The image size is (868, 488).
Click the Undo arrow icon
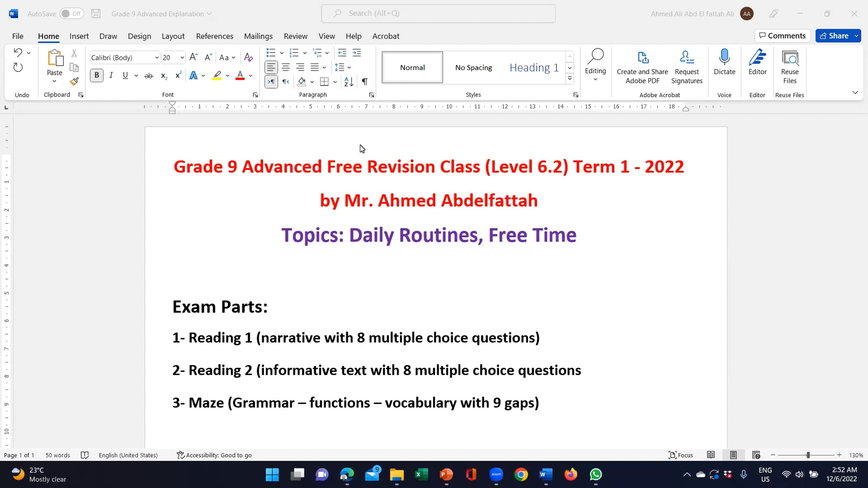click(18, 53)
